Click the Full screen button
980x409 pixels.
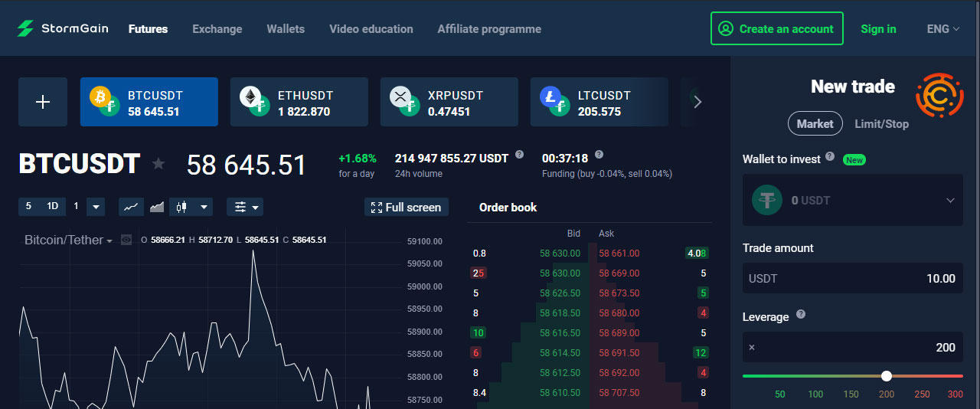407,207
